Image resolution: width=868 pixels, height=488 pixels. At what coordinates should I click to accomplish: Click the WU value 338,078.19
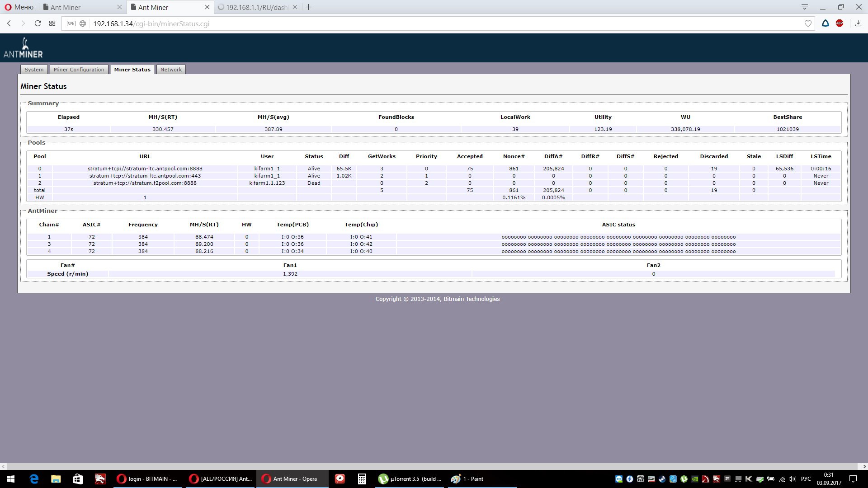click(x=685, y=129)
